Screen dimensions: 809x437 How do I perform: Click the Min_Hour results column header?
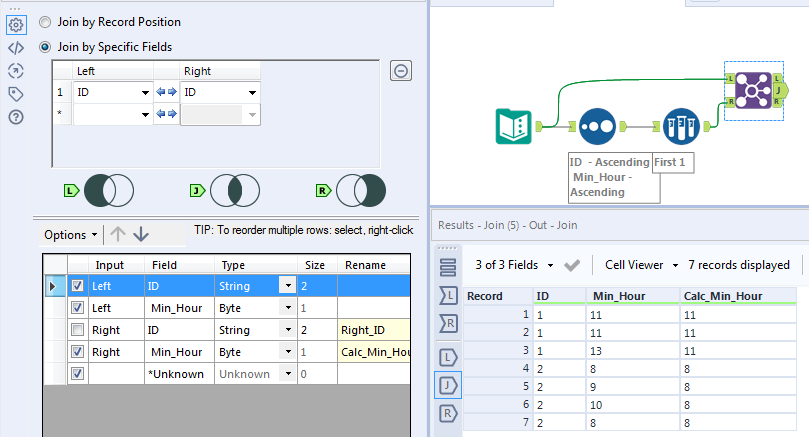click(x=633, y=296)
